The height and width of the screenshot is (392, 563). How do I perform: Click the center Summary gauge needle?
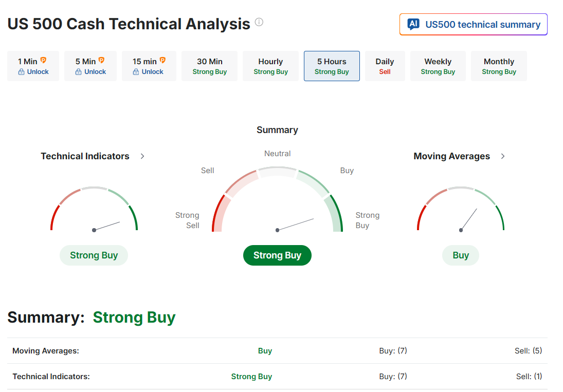(295, 225)
